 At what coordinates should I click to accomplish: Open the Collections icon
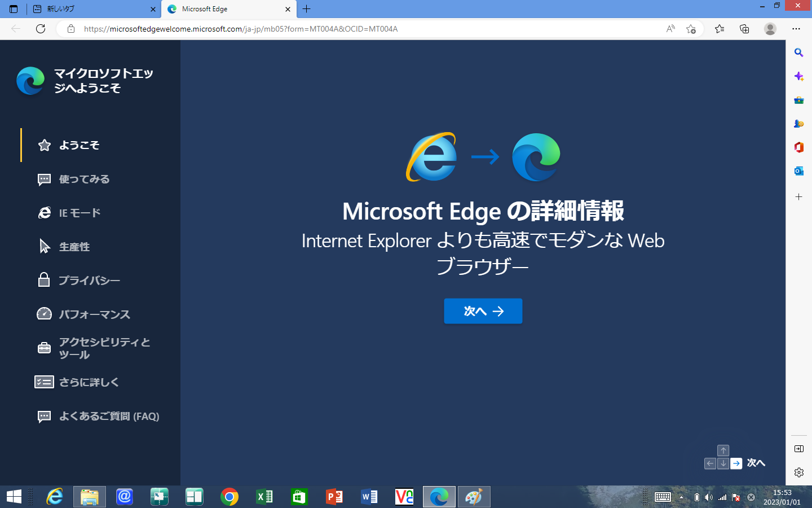[x=744, y=29]
